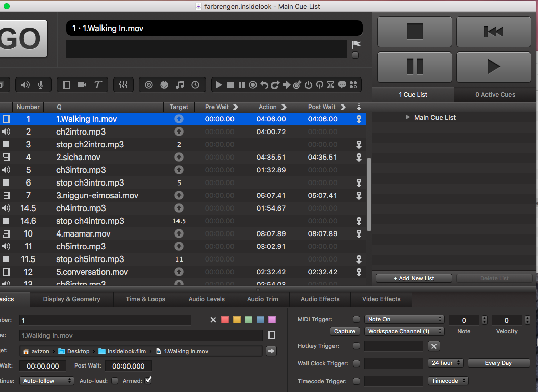Open the 24 hour dropdown
Screen dimensions: 538x392
click(x=446, y=363)
